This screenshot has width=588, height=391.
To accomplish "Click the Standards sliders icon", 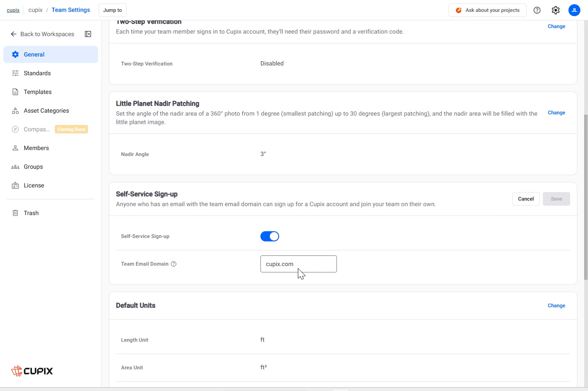I will (15, 73).
